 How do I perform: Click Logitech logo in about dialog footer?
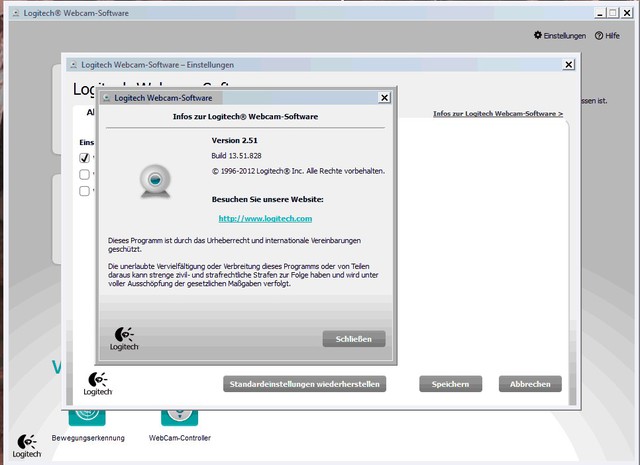tap(124, 339)
